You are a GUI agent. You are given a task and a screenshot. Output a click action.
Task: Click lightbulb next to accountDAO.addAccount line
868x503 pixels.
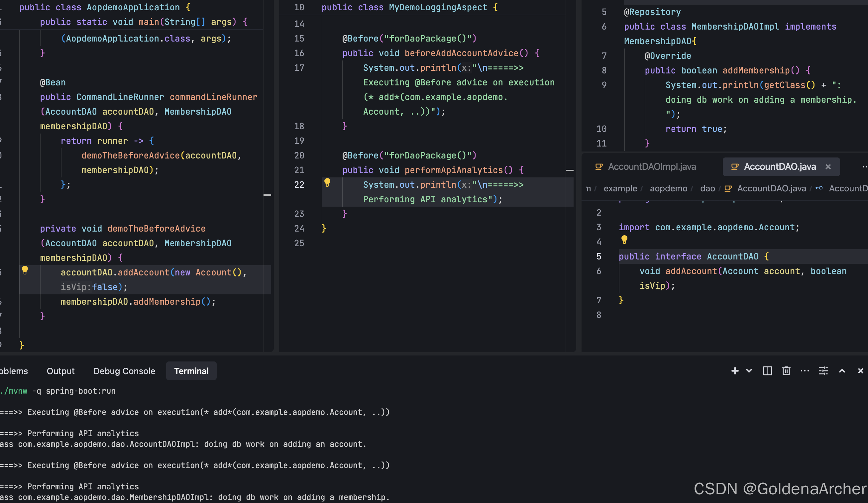(x=25, y=270)
